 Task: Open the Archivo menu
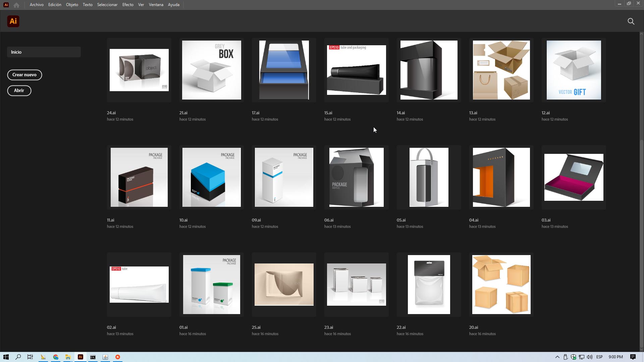click(x=37, y=5)
